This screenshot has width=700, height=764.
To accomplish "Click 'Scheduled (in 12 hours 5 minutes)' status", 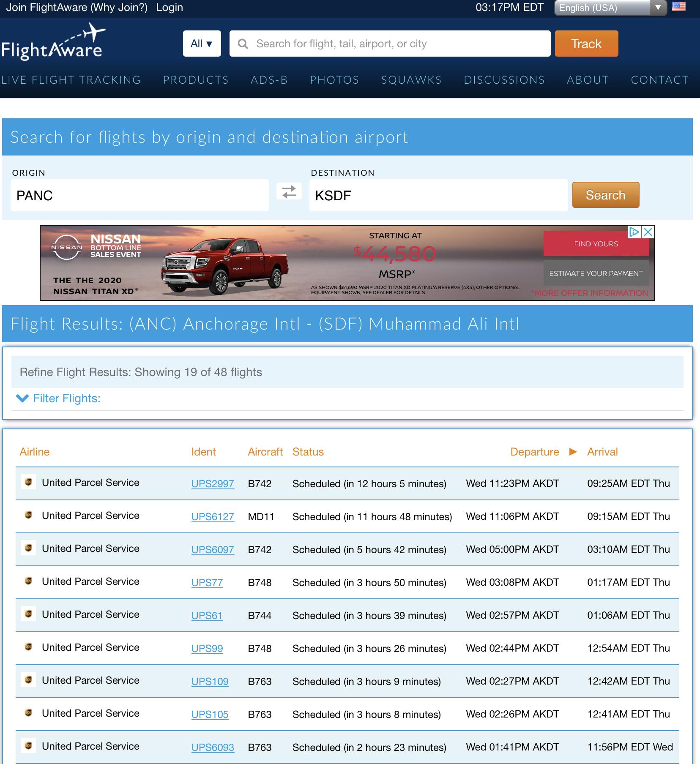I will point(369,483).
